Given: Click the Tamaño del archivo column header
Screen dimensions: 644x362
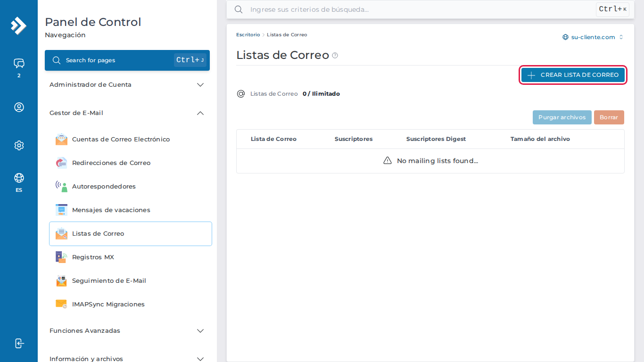Looking at the screenshot, I should (540, 139).
